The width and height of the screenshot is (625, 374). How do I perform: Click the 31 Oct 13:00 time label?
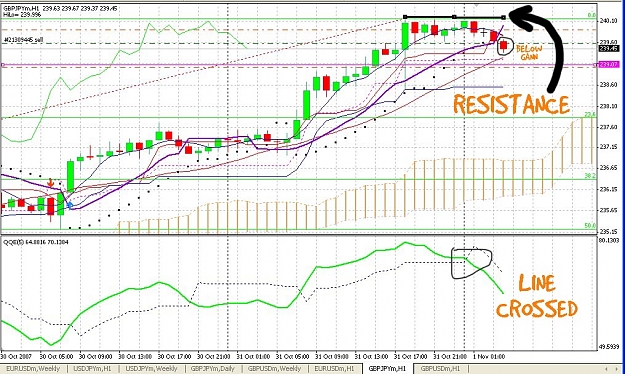pos(371,356)
